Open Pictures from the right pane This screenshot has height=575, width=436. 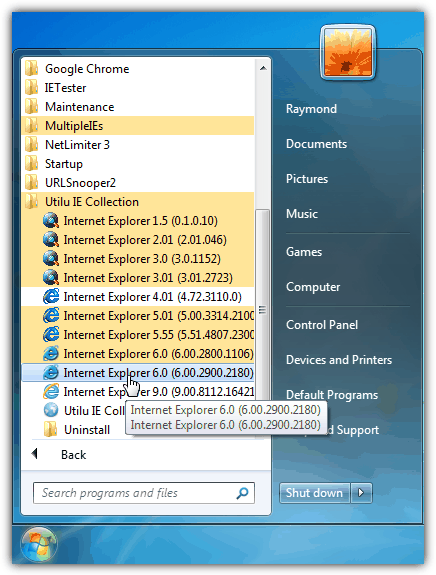tap(307, 179)
